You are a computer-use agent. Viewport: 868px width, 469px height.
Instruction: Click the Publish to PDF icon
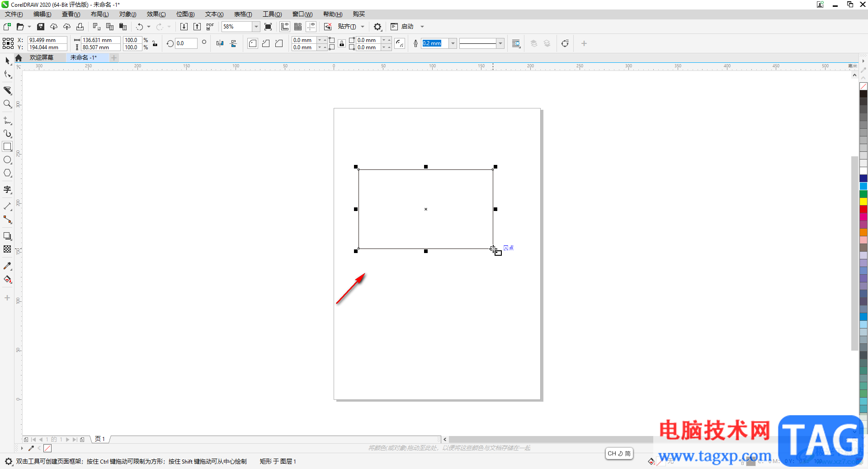[210, 27]
